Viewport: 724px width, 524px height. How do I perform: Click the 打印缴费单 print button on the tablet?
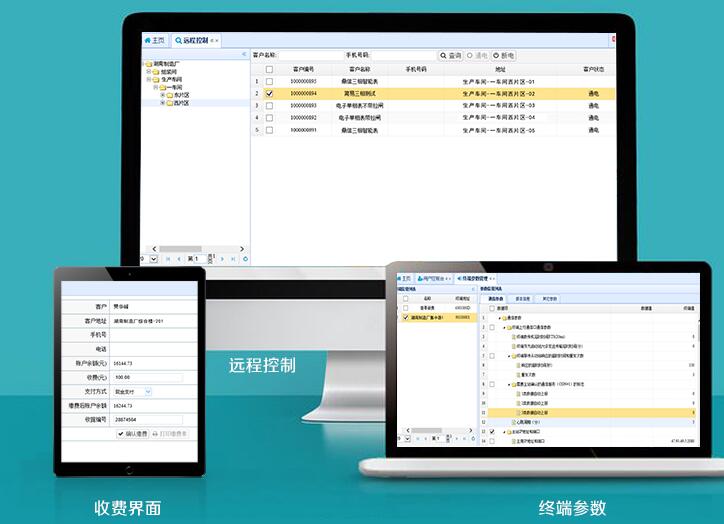[x=169, y=434]
